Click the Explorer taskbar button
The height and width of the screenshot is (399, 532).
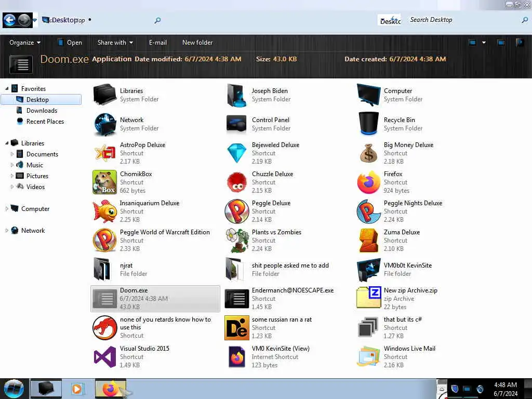(46, 389)
